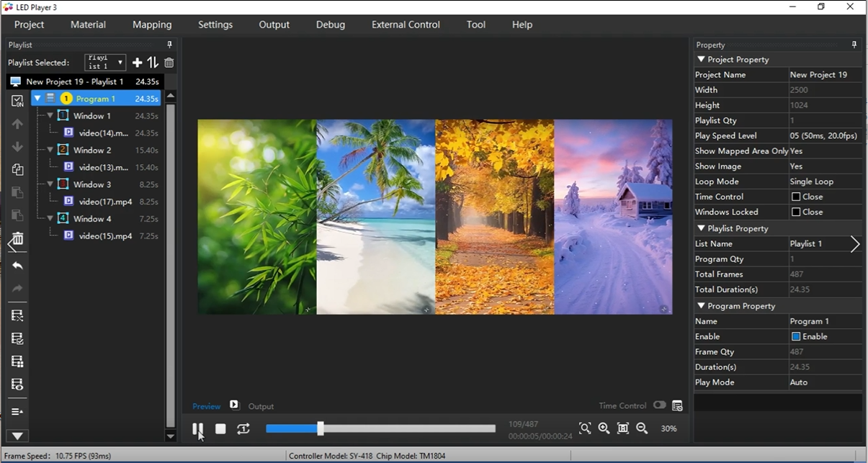Open the External Control menu
The height and width of the screenshot is (463, 868).
(x=406, y=24)
